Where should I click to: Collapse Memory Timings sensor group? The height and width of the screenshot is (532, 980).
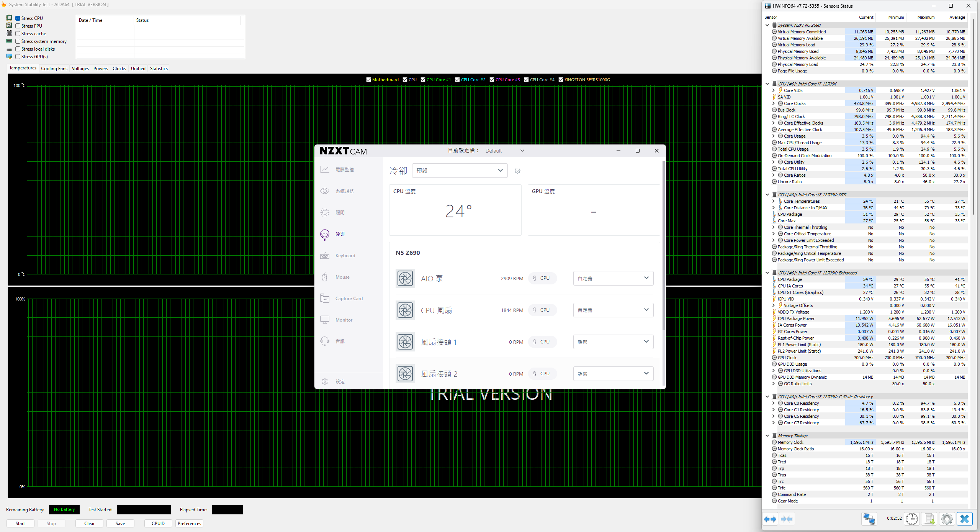(767, 436)
